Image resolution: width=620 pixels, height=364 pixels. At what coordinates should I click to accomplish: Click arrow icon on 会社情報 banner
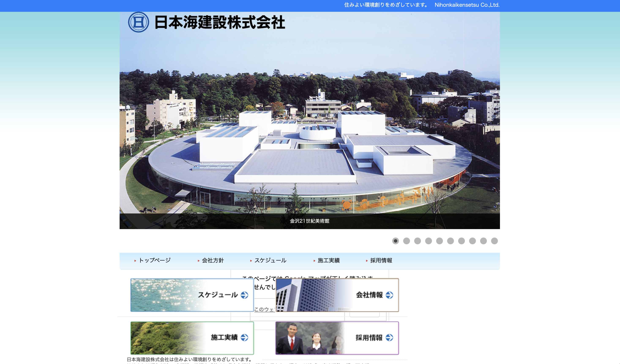pos(389,295)
